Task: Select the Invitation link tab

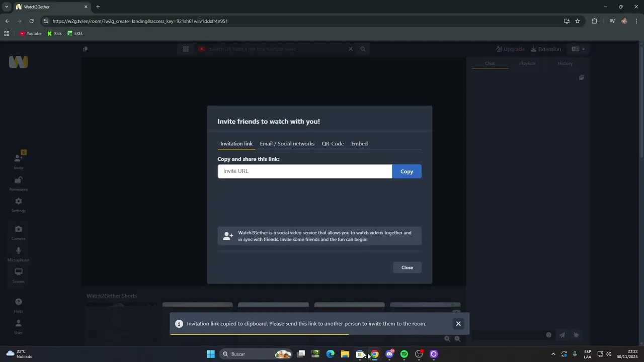Action: pyautogui.click(x=236, y=144)
